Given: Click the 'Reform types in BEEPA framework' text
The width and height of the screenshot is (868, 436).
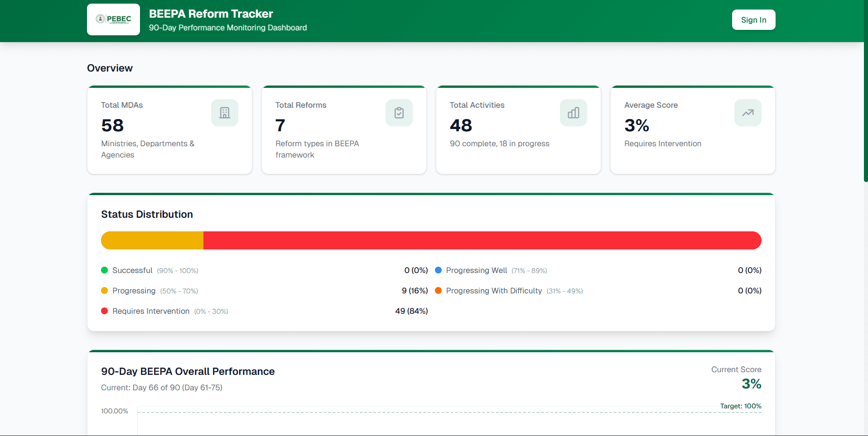Looking at the screenshot, I should (317, 149).
